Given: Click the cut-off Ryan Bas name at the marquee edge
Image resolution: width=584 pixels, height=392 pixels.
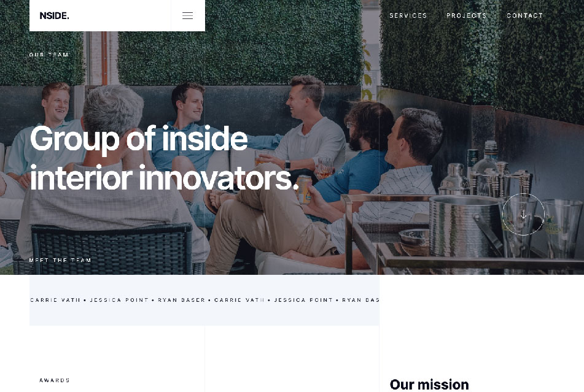Looking at the screenshot, I should click(x=360, y=300).
